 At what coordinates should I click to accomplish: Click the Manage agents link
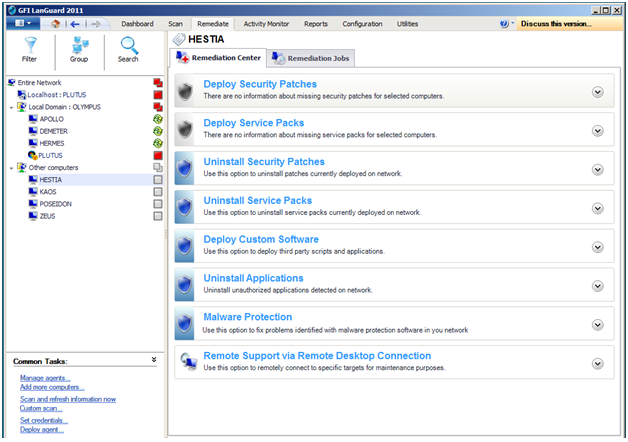pos(45,378)
